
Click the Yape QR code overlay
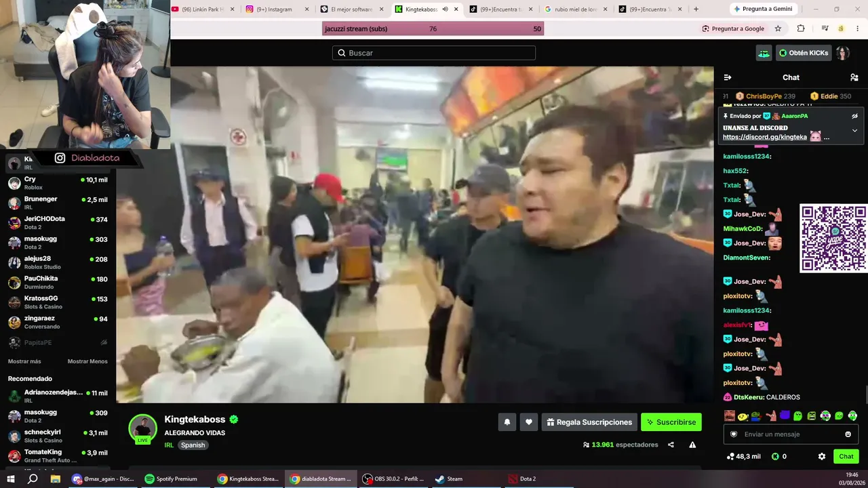click(833, 238)
